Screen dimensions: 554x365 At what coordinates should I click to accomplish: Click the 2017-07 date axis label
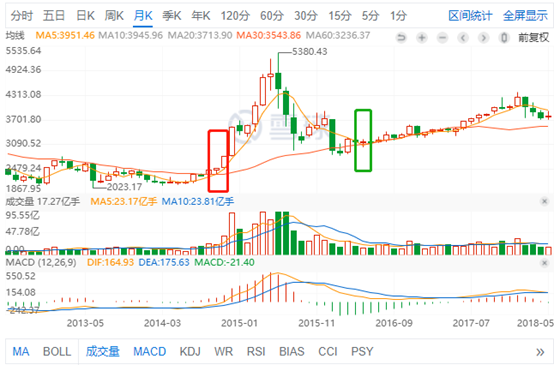(x=471, y=323)
